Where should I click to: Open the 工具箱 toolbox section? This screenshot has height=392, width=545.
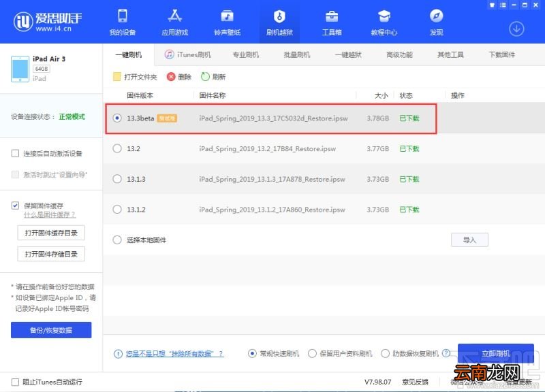point(332,22)
